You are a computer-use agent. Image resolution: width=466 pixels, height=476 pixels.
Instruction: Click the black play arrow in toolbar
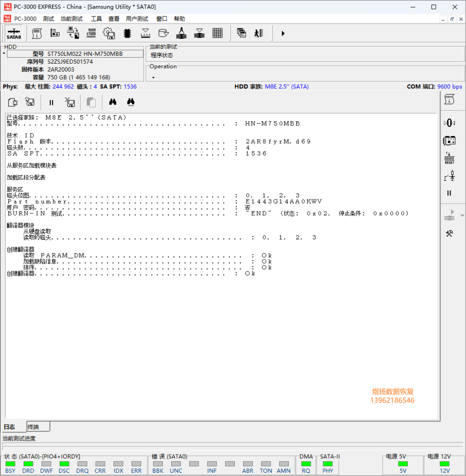(x=283, y=33)
